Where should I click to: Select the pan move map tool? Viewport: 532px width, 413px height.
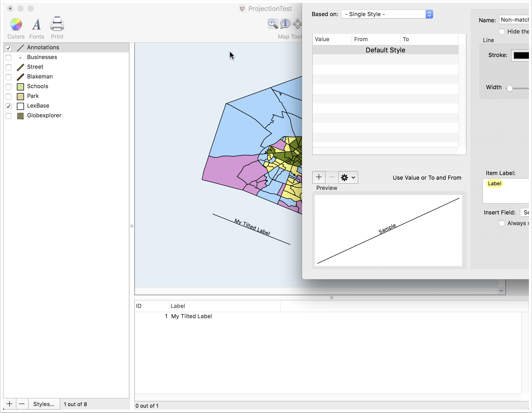click(x=297, y=24)
